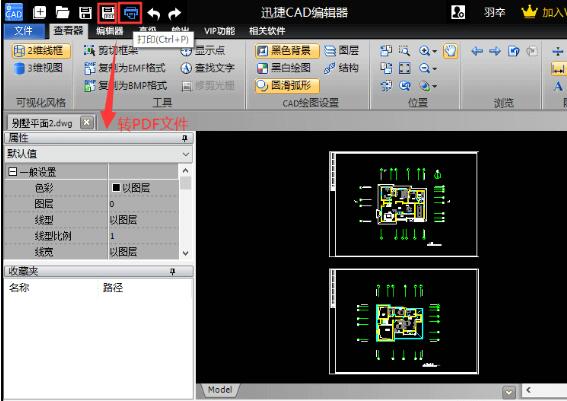567x401 pixels.
Task: Toggle 黑色背景 black background
Action: (287, 51)
